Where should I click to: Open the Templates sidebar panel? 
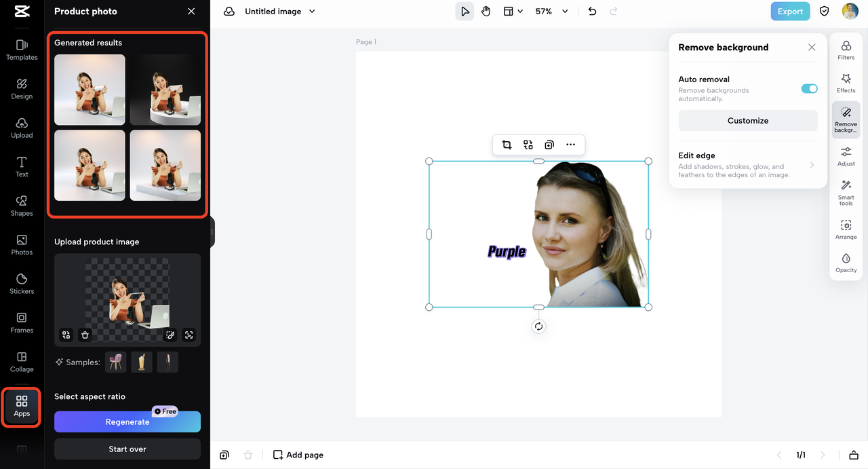click(x=22, y=50)
